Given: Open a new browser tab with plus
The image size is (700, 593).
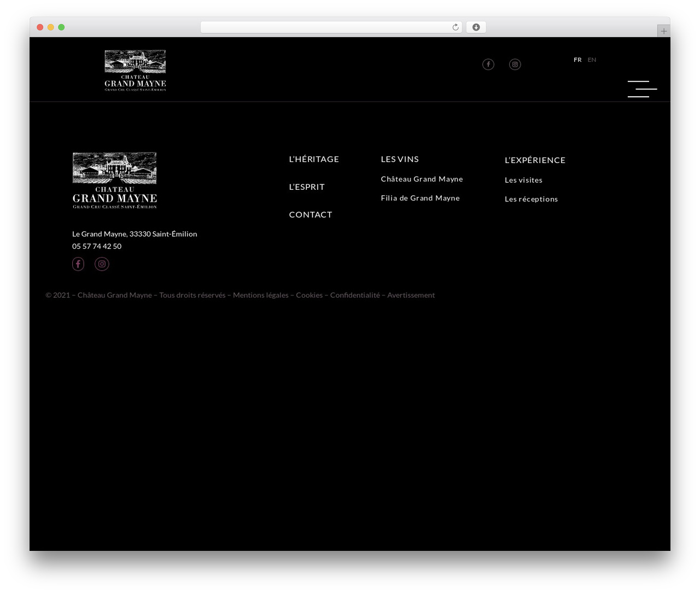Looking at the screenshot, I should (x=663, y=31).
